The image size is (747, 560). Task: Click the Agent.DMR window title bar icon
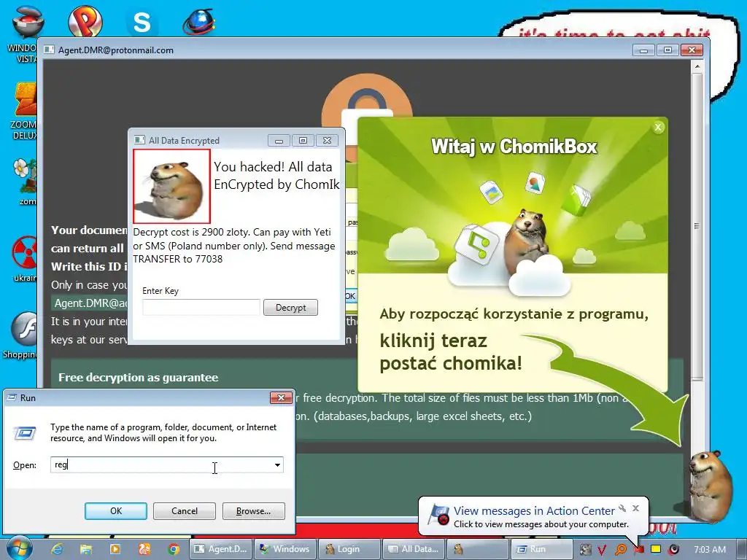pos(49,50)
